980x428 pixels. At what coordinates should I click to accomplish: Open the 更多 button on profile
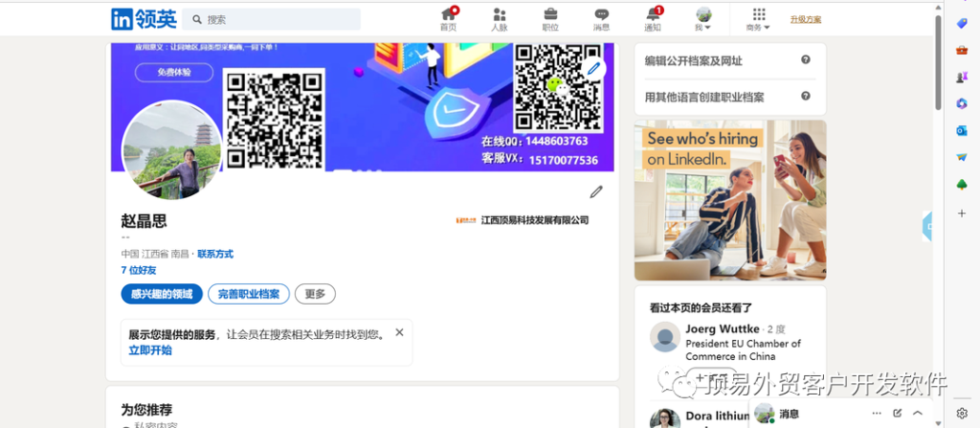(315, 294)
